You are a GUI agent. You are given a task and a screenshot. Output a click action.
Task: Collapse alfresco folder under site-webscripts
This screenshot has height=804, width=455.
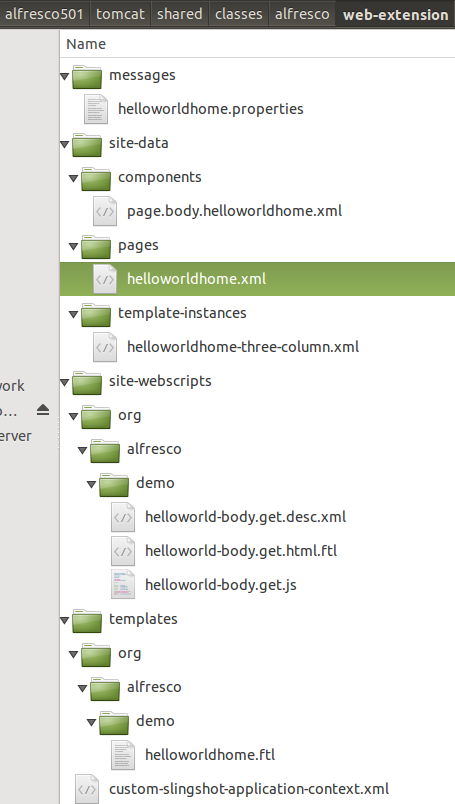(82, 450)
